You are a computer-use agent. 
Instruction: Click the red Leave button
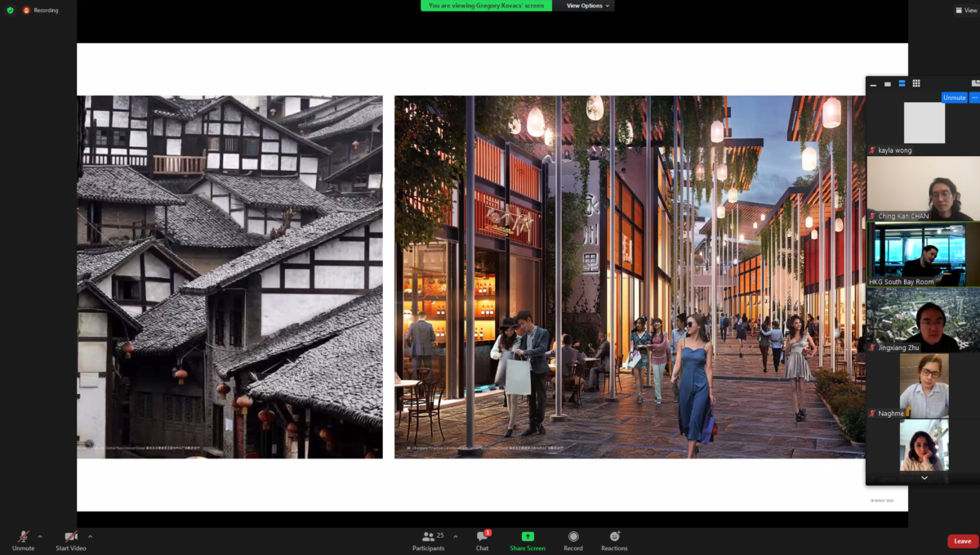(962, 541)
